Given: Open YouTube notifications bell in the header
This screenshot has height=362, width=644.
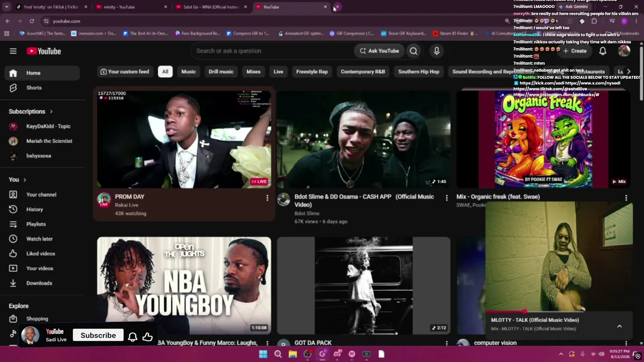Looking at the screenshot, I should click(603, 51).
